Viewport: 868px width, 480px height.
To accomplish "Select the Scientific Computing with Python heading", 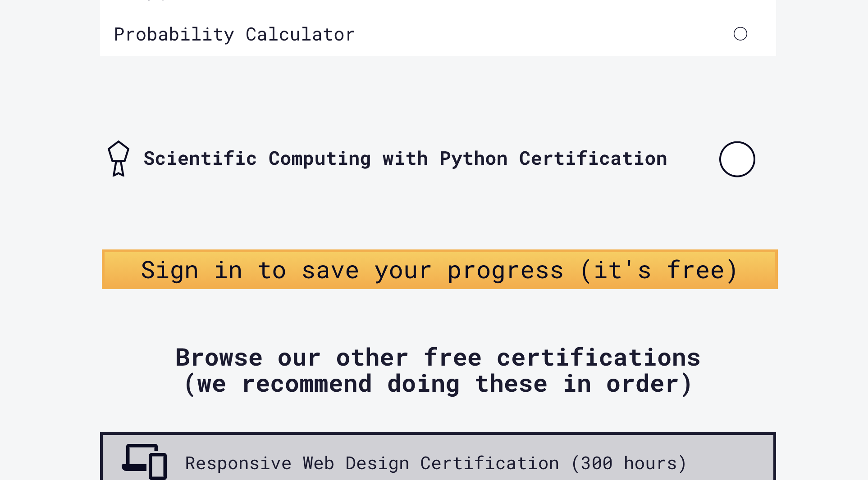I will (406, 158).
